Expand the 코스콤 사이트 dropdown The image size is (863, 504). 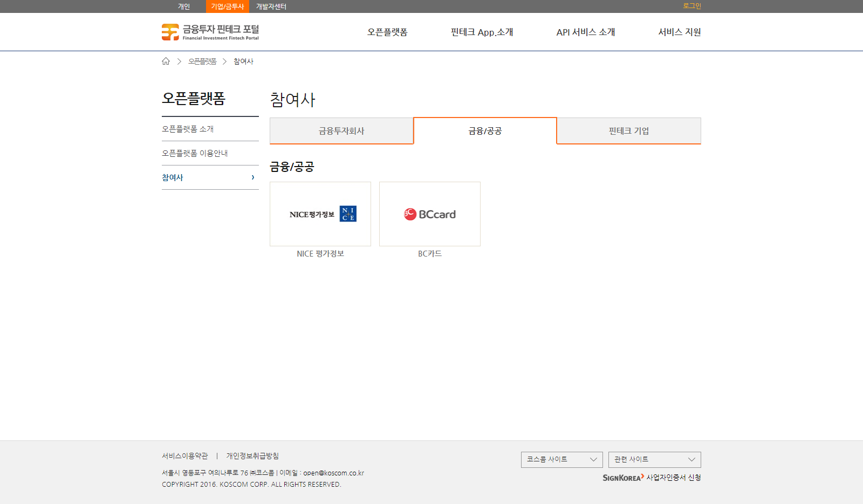pos(561,459)
